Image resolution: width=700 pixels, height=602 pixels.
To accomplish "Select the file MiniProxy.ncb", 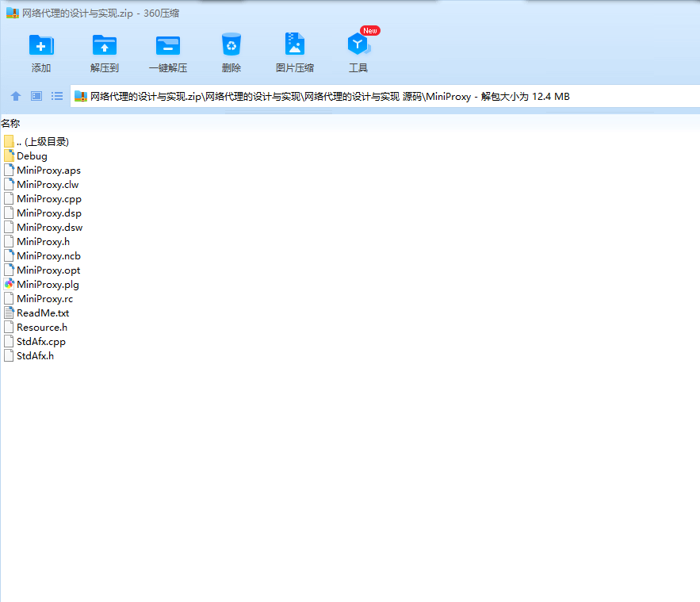I will pos(42,256).
